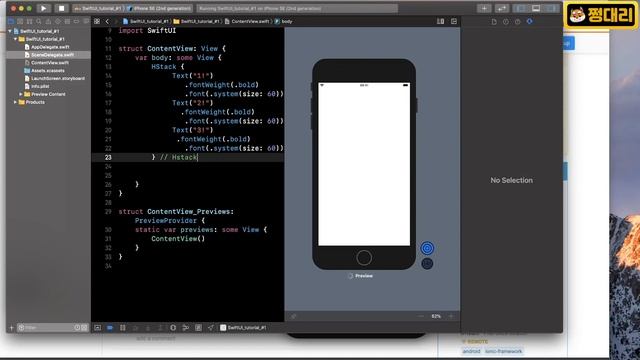Open the Find navigator magnifier icon
Image resolution: width=640 pixels, height=360 pixels.
coord(39,21)
